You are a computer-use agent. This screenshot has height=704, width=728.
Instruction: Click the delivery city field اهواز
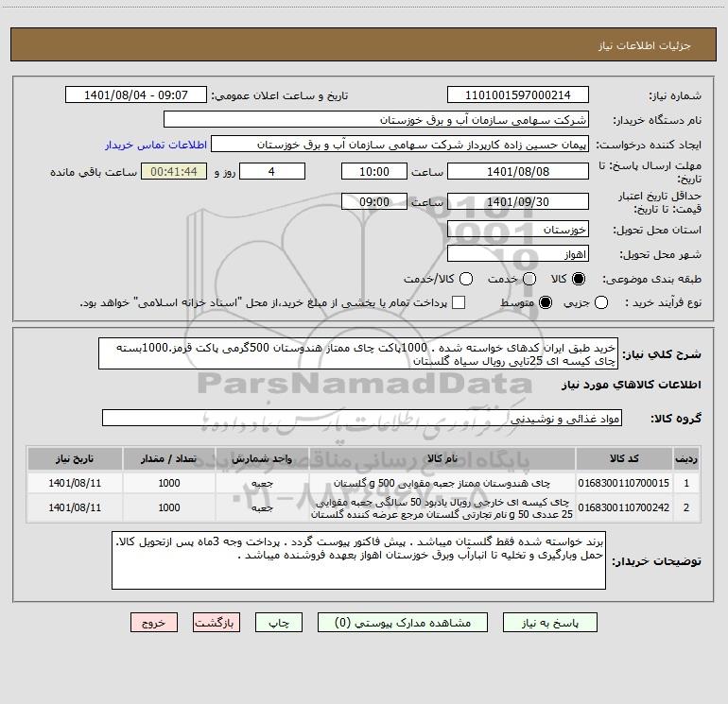coord(518,253)
